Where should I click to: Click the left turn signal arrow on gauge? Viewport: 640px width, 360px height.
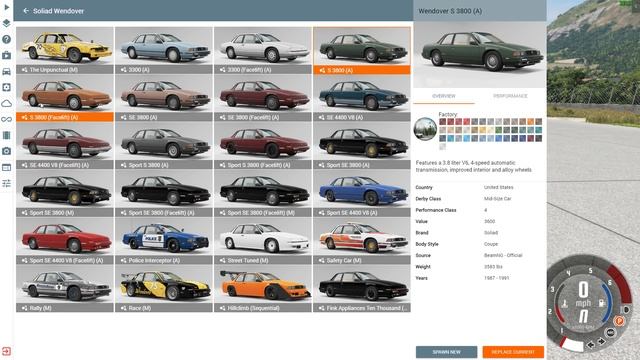[x=590, y=345]
